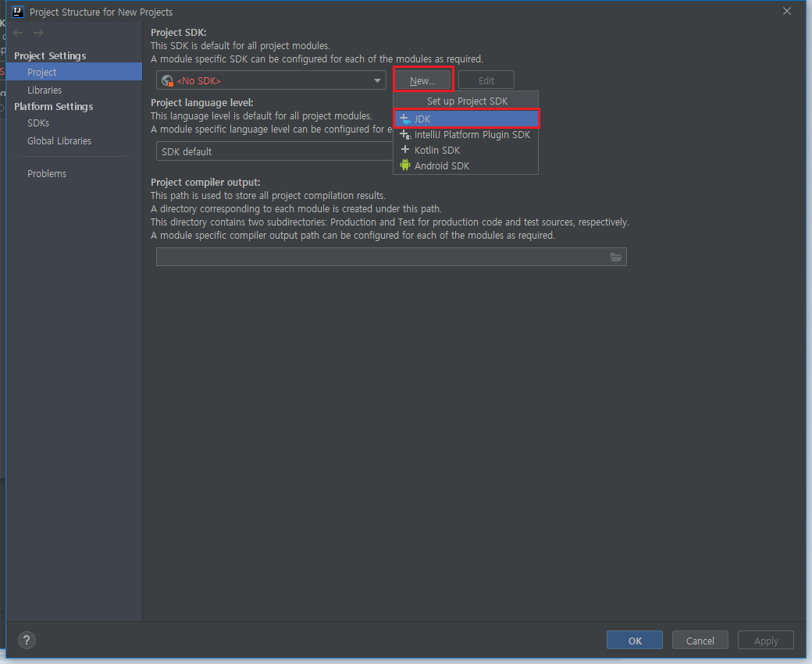
Task: Choose IntelliJ Platform Plugin SDK
Action: tap(465, 134)
